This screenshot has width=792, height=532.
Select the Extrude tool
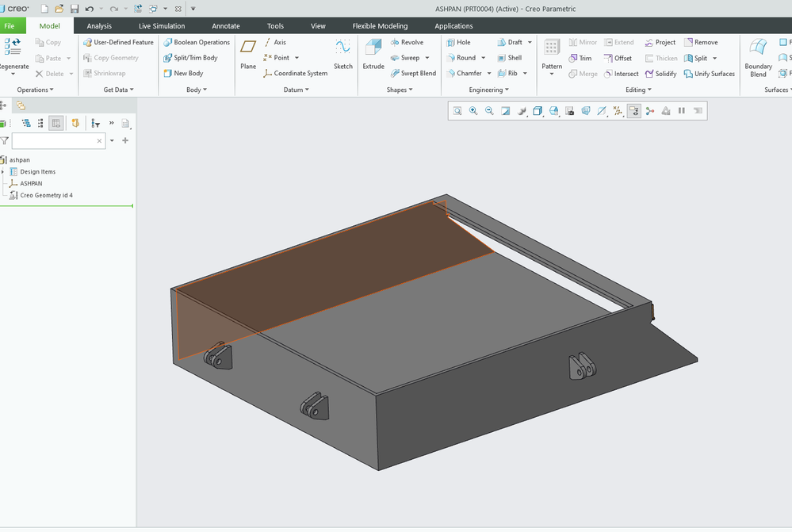click(x=373, y=53)
